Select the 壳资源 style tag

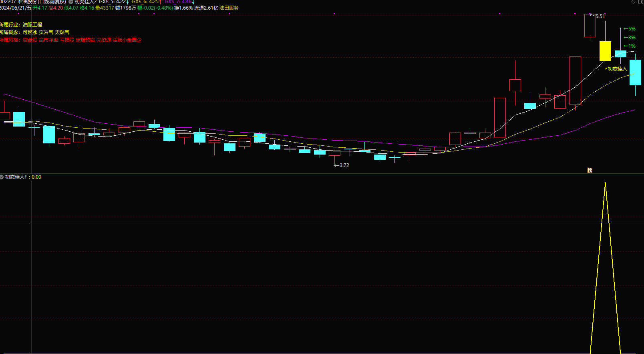(104, 40)
